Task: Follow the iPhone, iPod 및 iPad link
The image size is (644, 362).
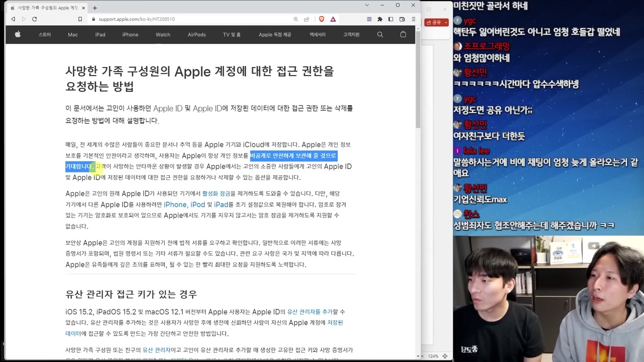Action: point(196,204)
